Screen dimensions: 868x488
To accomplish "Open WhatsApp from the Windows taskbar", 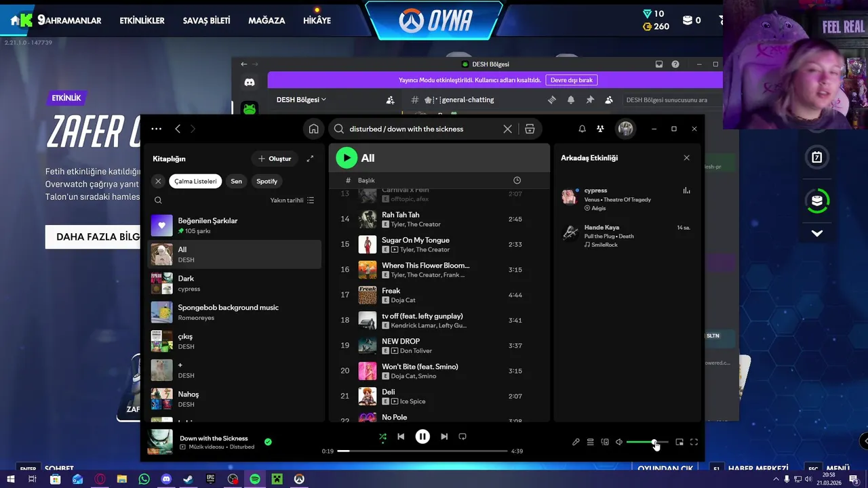I will tap(144, 479).
